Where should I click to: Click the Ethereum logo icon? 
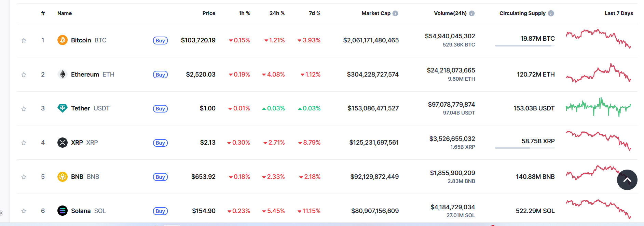coord(63,74)
